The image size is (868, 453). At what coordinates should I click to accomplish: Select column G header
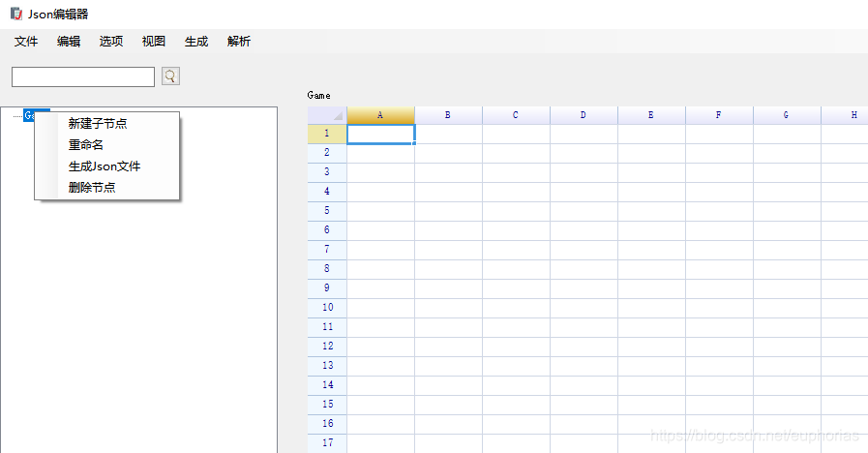pos(787,115)
